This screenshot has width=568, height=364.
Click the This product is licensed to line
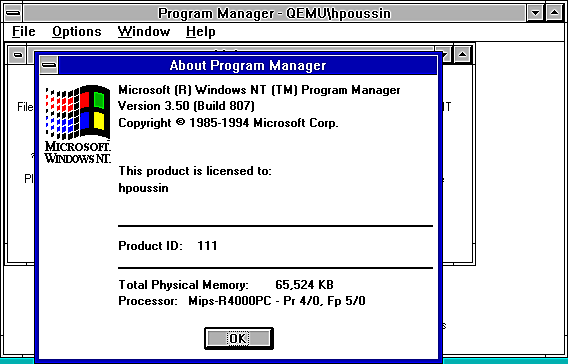point(195,171)
